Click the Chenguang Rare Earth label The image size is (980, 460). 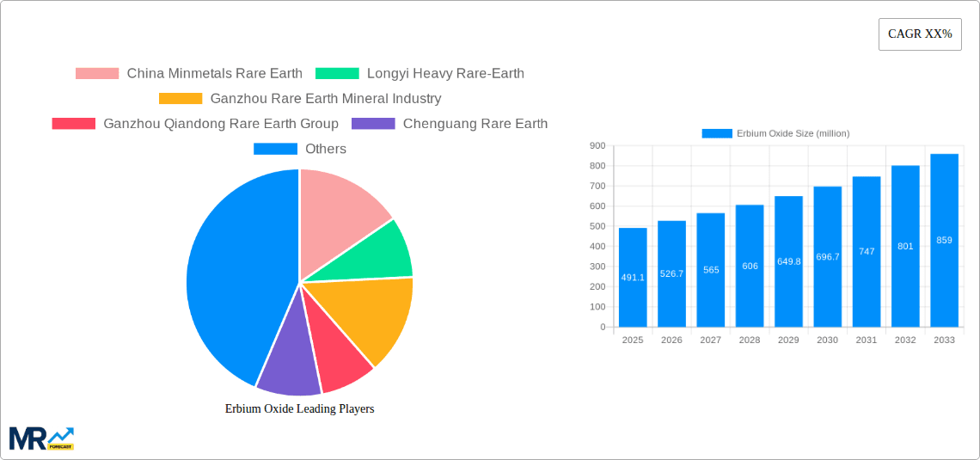point(475,124)
